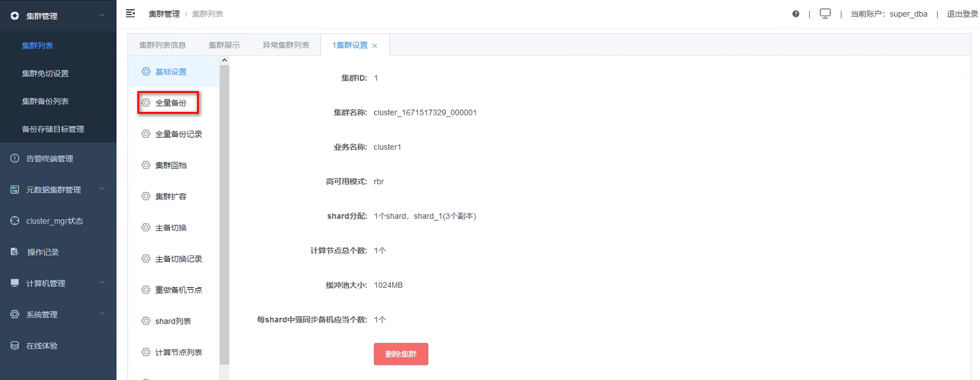Click the monitor screen icon in header

pos(825,13)
